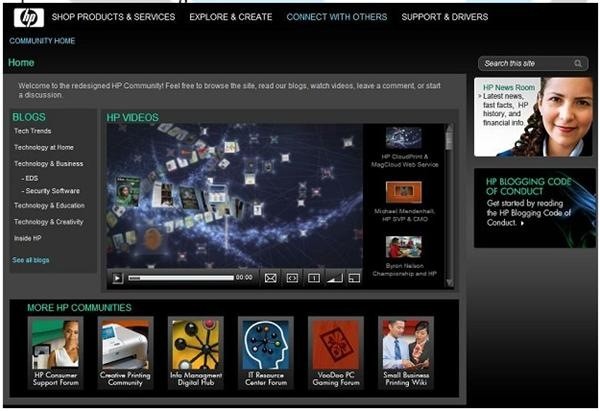Open the HP Blogging Code of Conduct banner
This screenshot has height=411, width=600.
pyautogui.click(x=535, y=208)
